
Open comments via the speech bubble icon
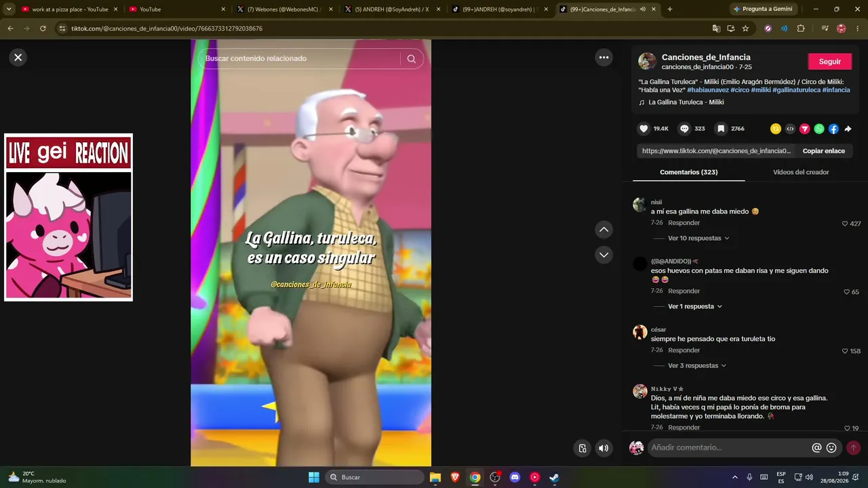(x=685, y=129)
